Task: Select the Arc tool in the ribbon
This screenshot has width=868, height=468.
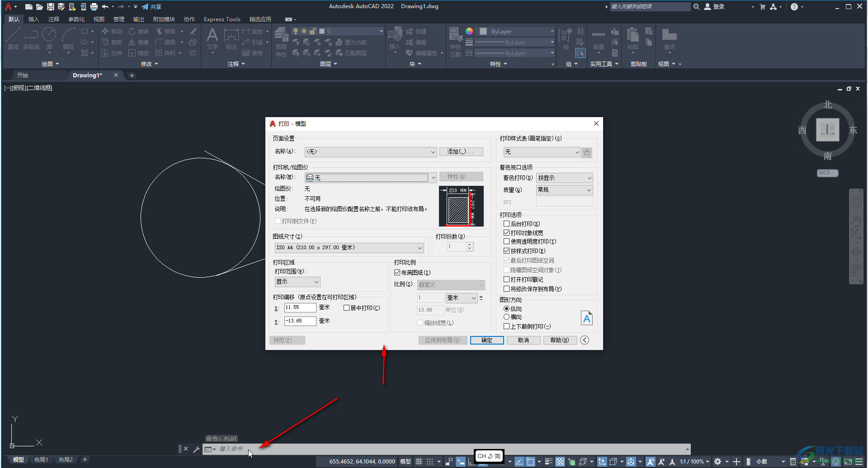Action: [68, 38]
